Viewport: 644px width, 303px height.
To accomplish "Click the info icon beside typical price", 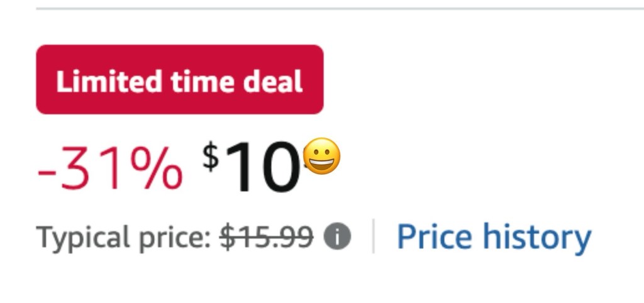I will tap(337, 238).
